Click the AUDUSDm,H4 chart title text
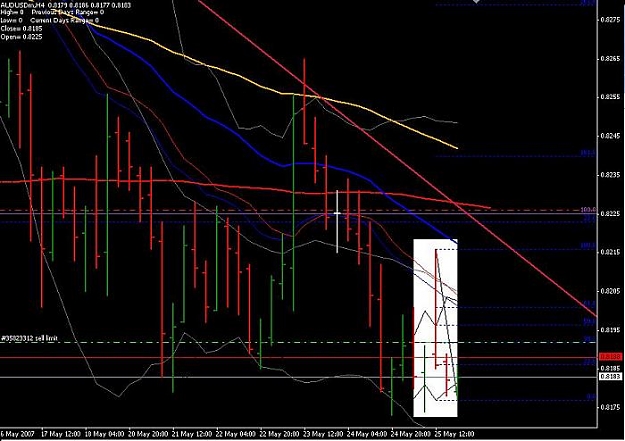This screenshot has width=625, height=441. click(22, 5)
